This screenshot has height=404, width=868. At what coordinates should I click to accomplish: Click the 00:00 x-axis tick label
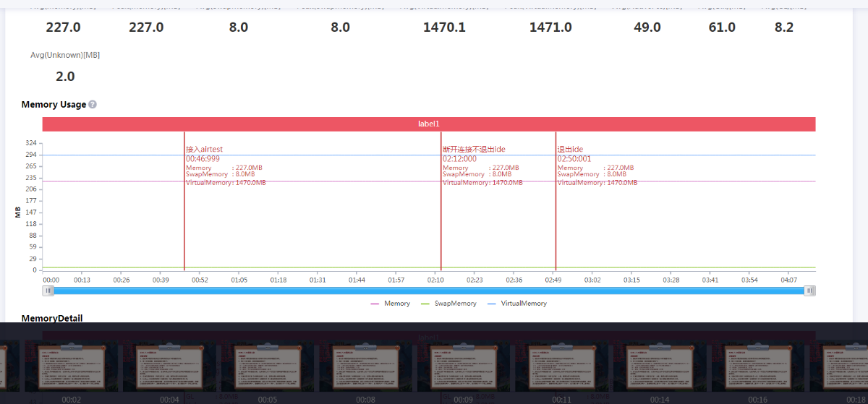(x=51, y=280)
